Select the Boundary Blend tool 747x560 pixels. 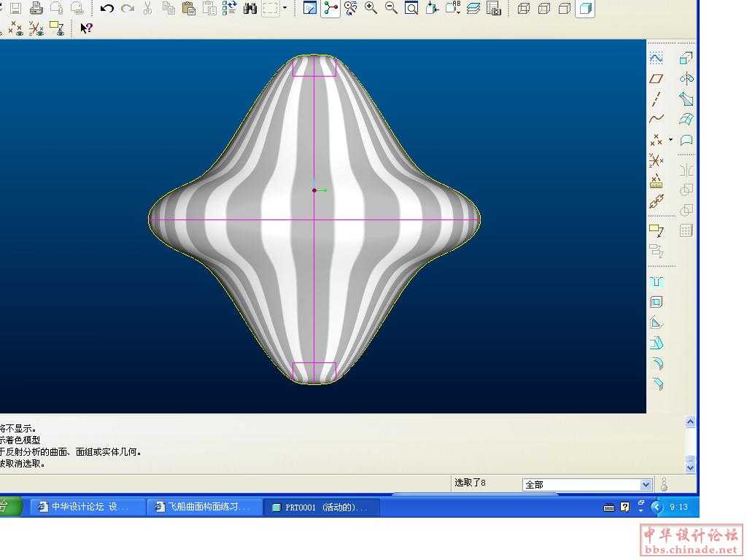click(x=686, y=119)
